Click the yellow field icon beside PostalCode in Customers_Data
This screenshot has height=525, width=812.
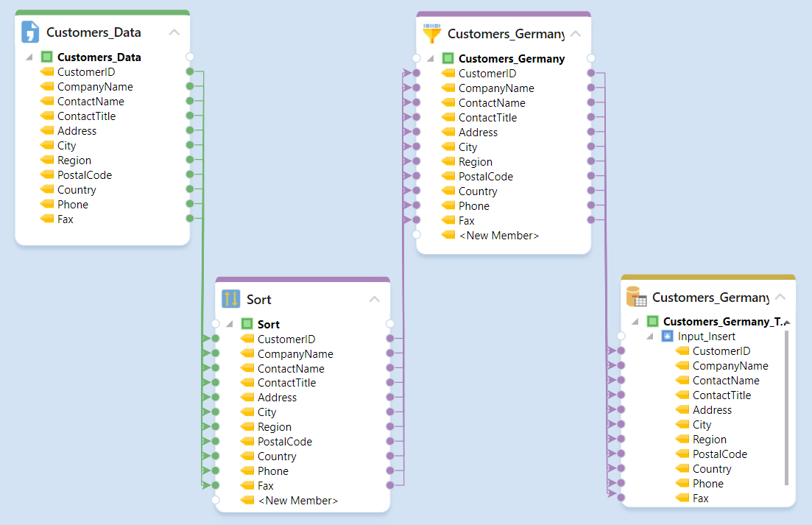48,175
